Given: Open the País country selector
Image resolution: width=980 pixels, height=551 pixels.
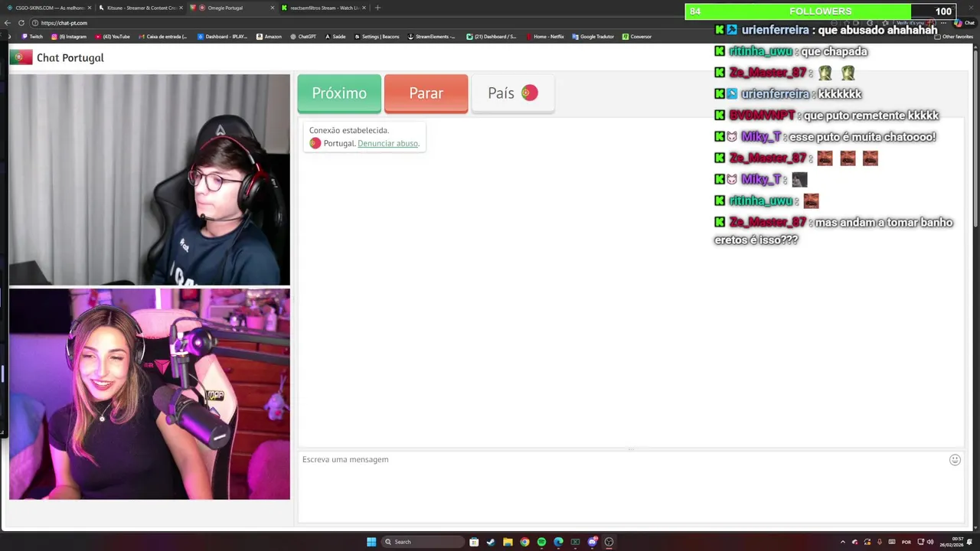Looking at the screenshot, I should (513, 93).
